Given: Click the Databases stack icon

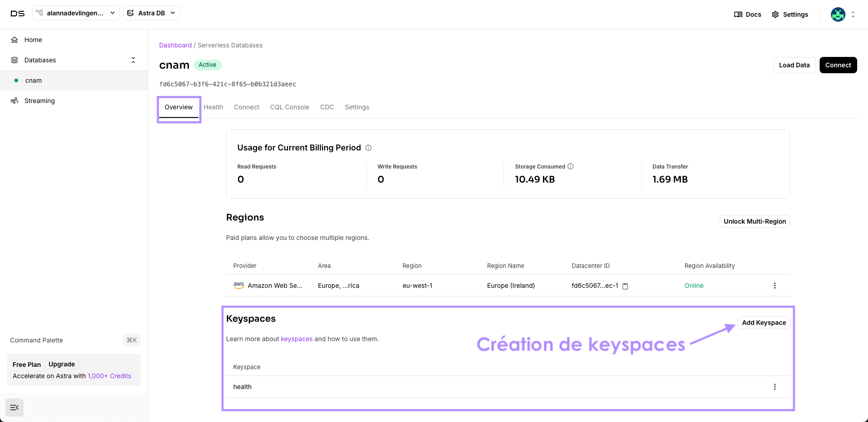Looking at the screenshot, I should 14,60.
